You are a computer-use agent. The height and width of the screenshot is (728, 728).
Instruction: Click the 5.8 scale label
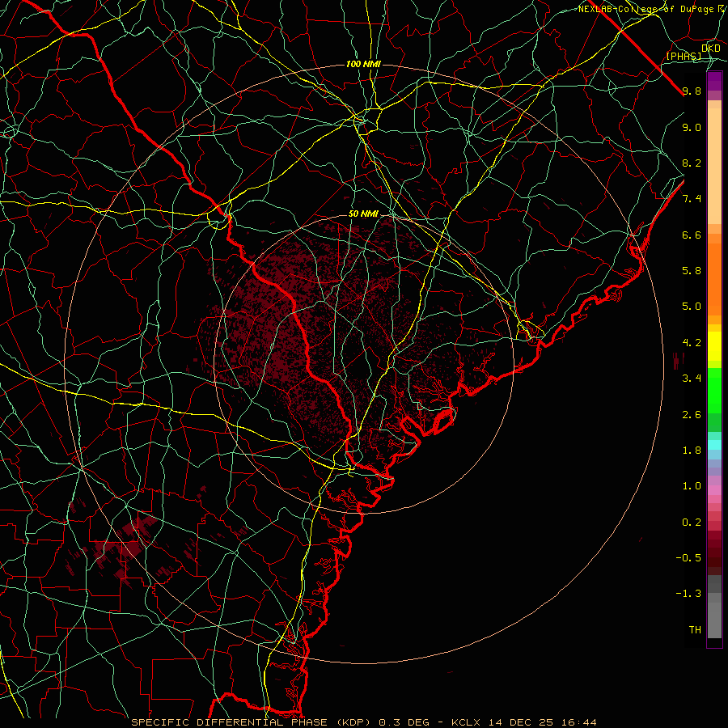692,271
